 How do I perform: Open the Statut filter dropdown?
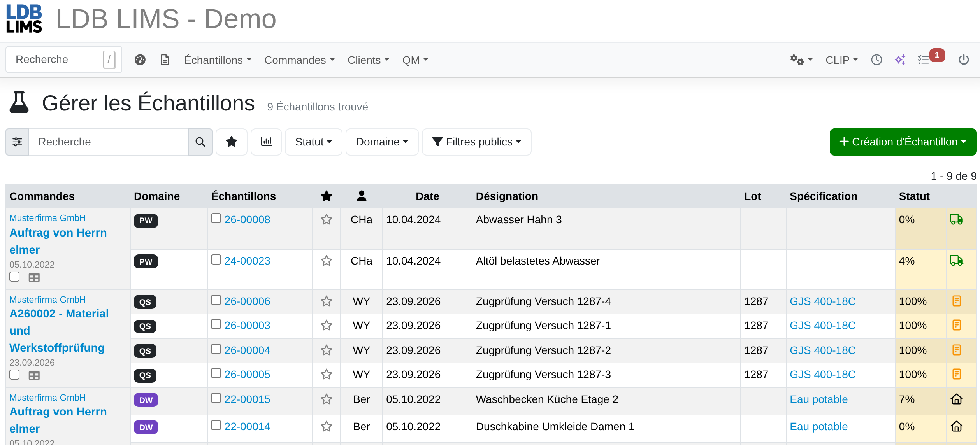[x=314, y=142]
